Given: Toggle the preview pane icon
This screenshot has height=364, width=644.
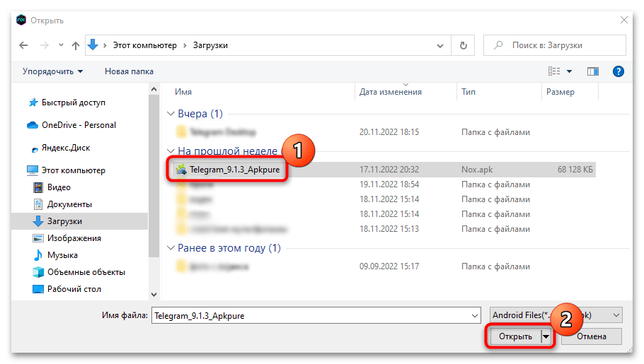Looking at the screenshot, I should 593,71.
